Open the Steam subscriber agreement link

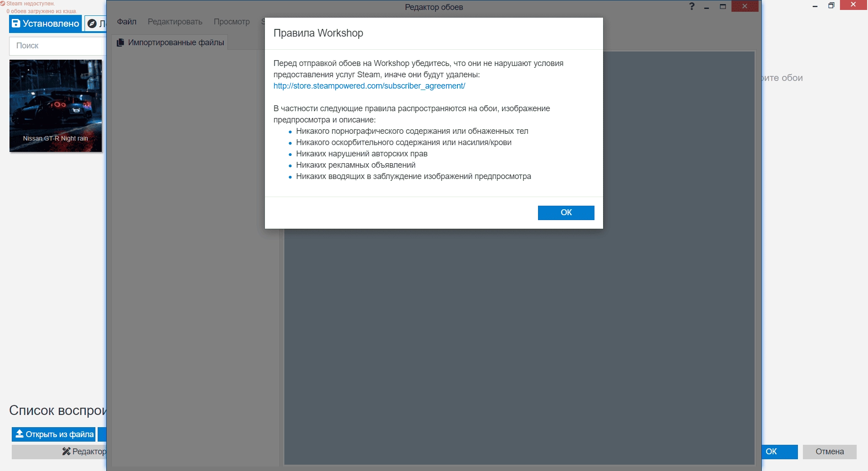coord(369,86)
